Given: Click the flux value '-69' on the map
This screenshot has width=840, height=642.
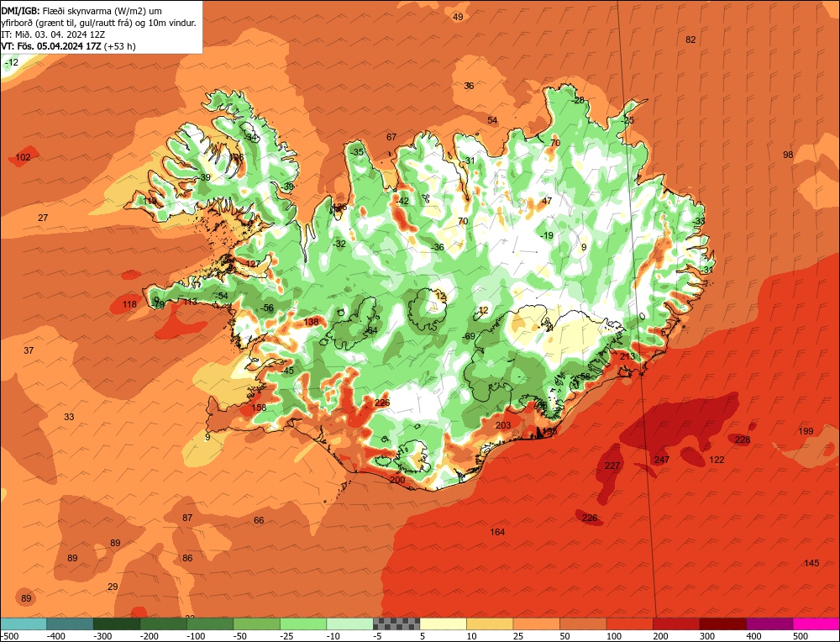Looking at the screenshot, I should coord(469,336).
